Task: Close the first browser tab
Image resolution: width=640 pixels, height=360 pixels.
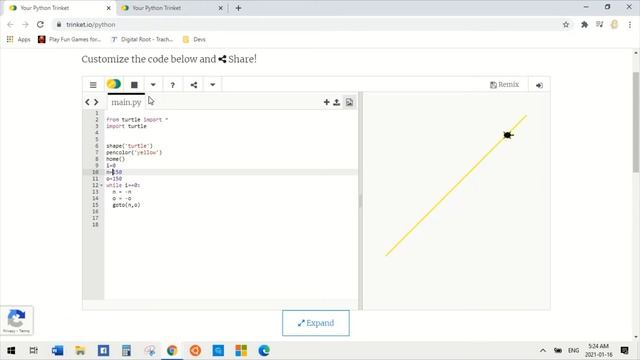Action: (109, 8)
